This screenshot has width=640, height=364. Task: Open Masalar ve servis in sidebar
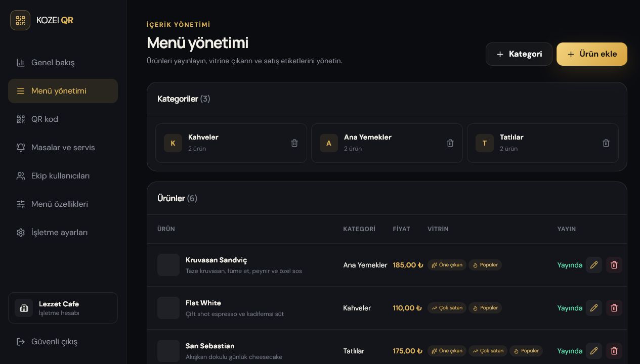pos(63,148)
